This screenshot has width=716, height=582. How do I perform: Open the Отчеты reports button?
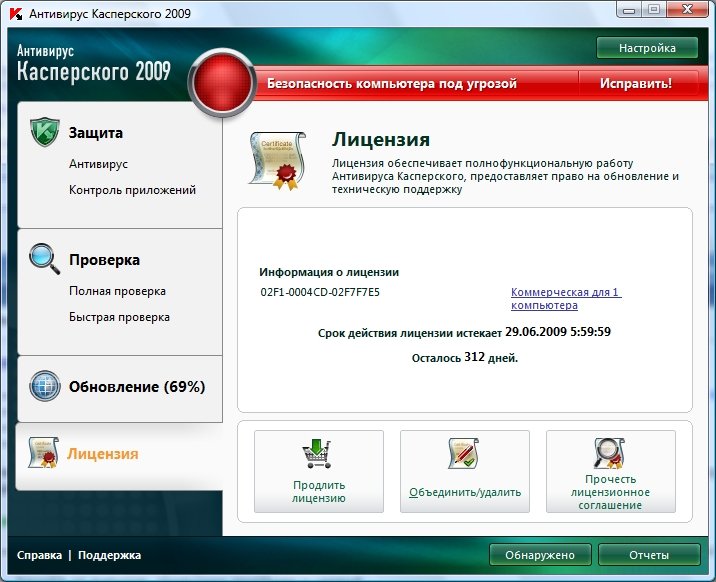click(x=649, y=555)
